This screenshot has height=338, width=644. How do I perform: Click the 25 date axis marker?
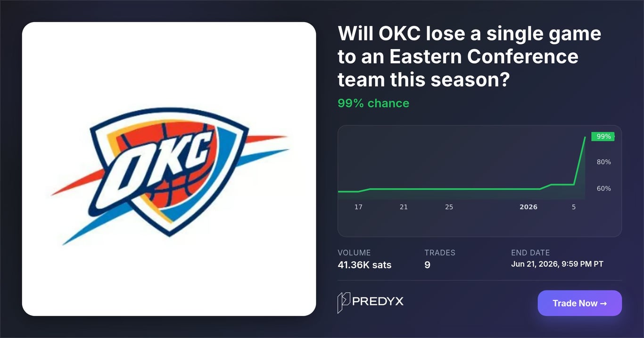click(x=449, y=207)
